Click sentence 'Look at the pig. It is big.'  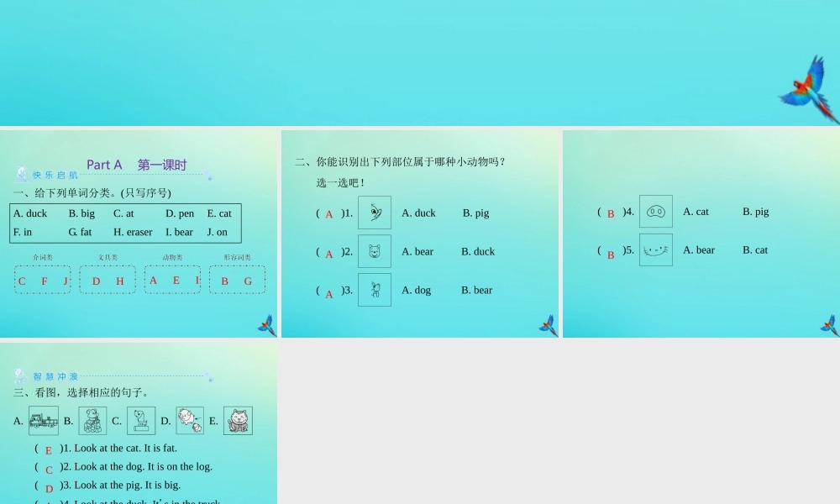127,485
